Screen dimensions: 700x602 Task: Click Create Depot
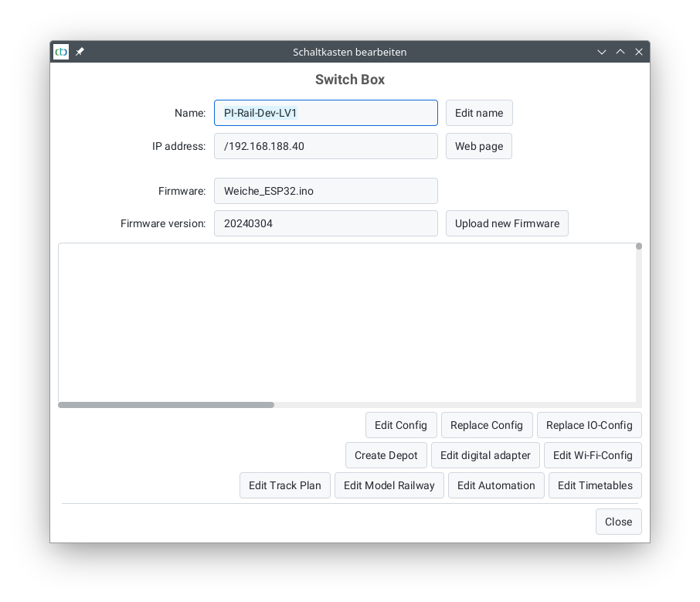click(386, 455)
